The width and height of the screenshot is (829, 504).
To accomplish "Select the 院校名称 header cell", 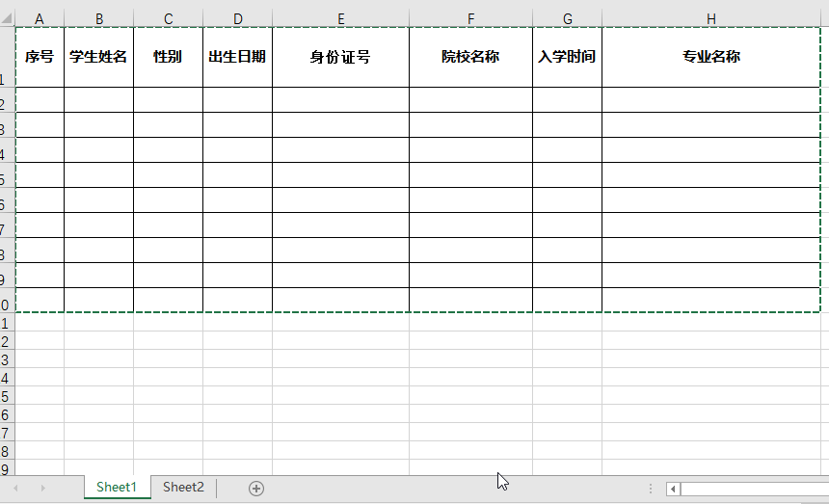I will point(470,57).
